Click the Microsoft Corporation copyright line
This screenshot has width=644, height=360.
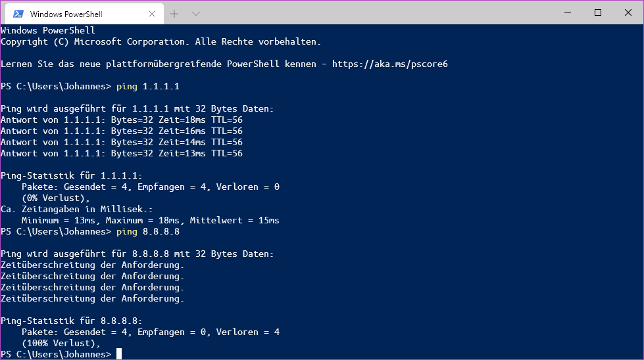click(x=161, y=42)
